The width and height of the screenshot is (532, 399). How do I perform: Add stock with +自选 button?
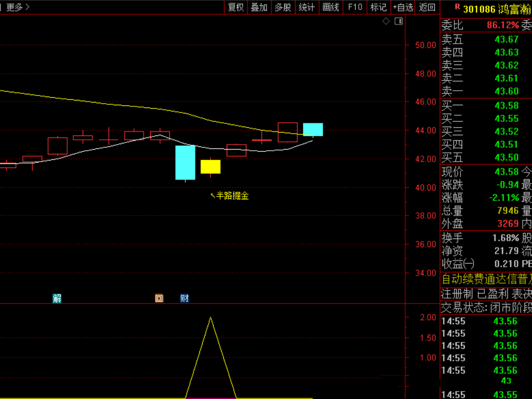coord(403,7)
